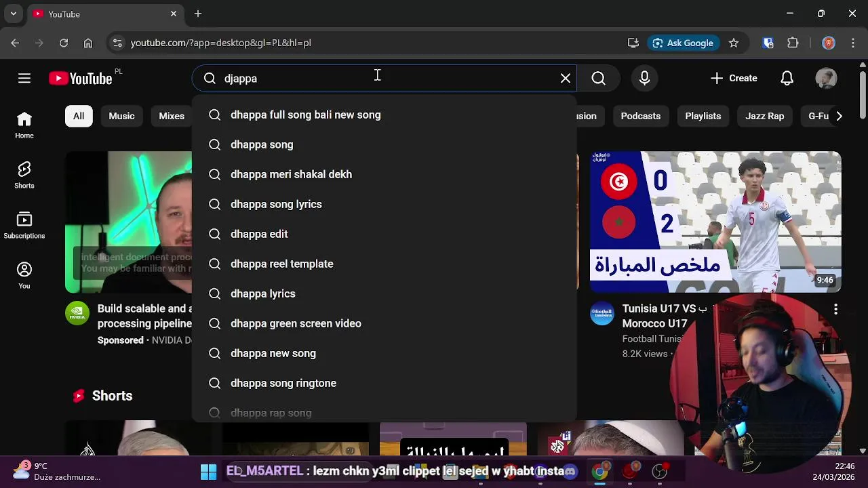This screenshot has height=488, width=868.
Task: Open Shorts in the sidebar
Action: (x=24, y=176)
